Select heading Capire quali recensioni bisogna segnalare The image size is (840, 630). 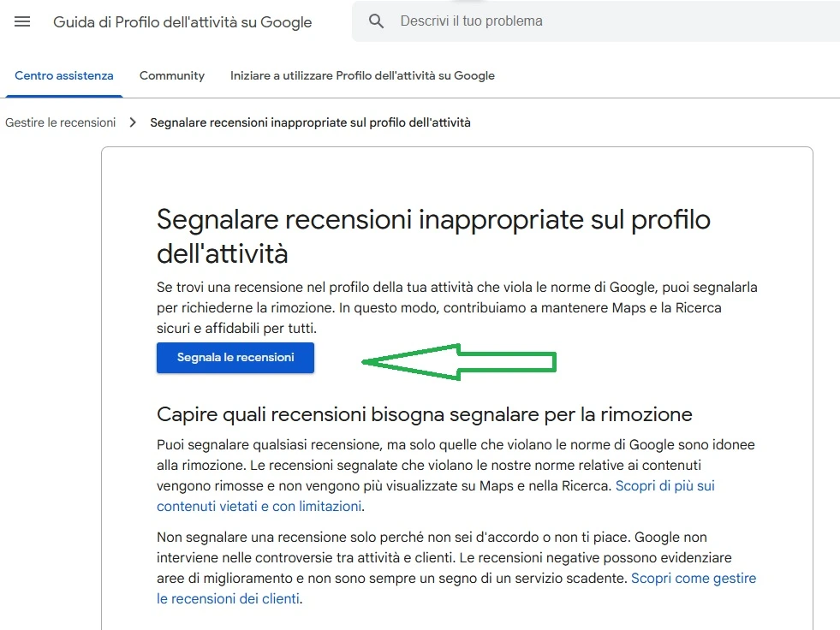[423, 414]
